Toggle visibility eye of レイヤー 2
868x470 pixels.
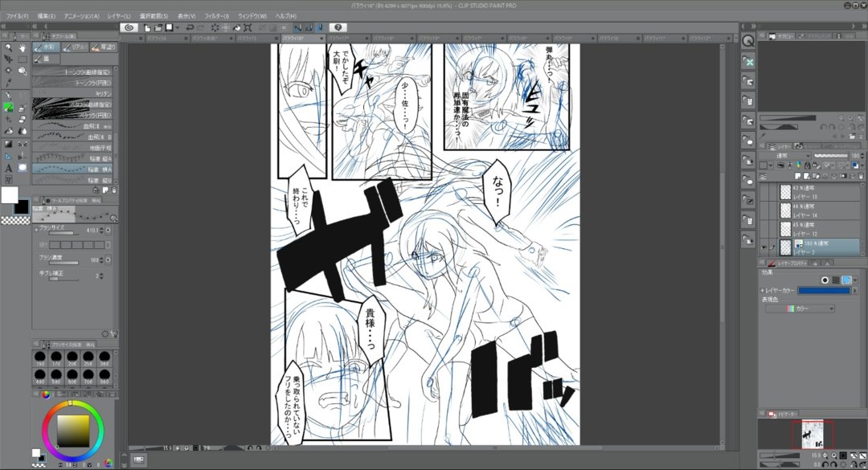click(x=764, y=247)
